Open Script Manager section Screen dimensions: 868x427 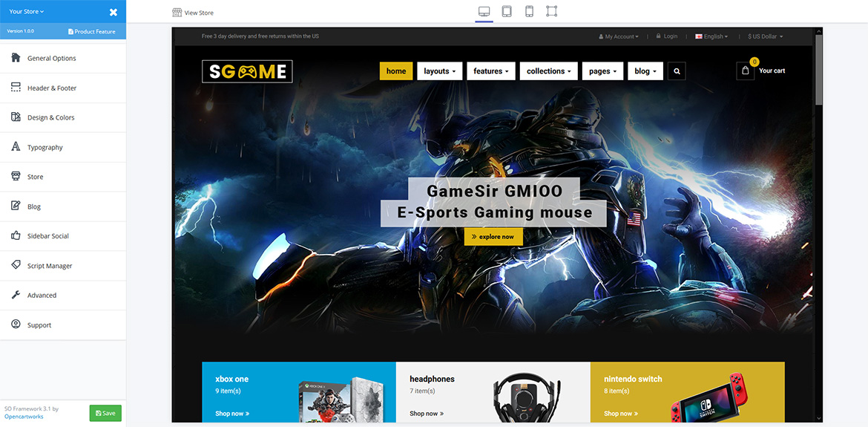(x=63, y=265)
